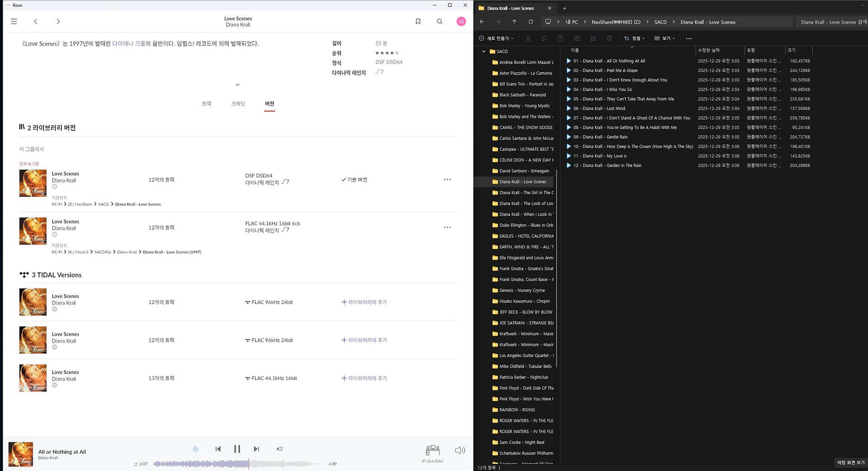Switch to the 크레딧 tab
This screenshot has height=471, width=868.
(238, 104)
